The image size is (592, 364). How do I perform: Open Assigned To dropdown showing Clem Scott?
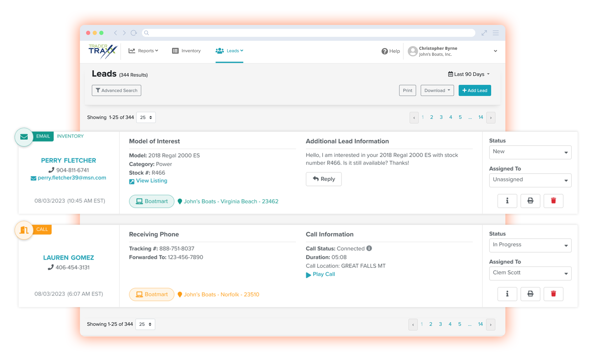tap(530, 273)
